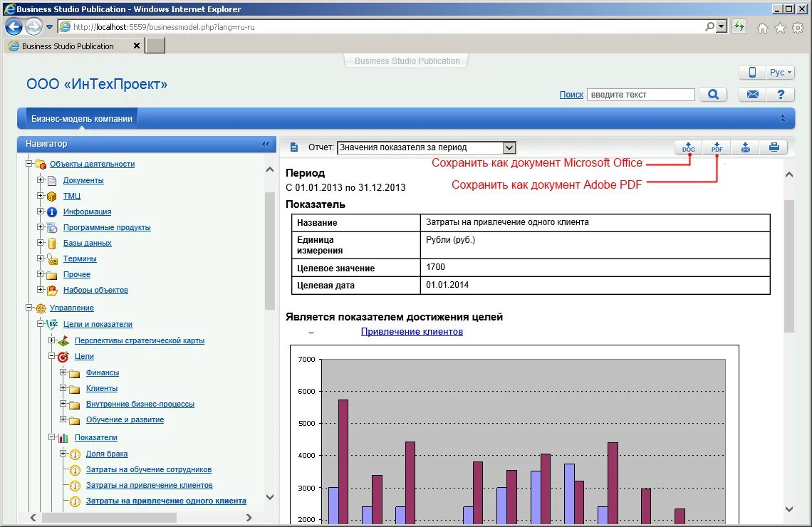812x527 pixels.
Task: Open the Привлечение клиентов goal link
Action: pyautogui.click(x=410, y=331)
